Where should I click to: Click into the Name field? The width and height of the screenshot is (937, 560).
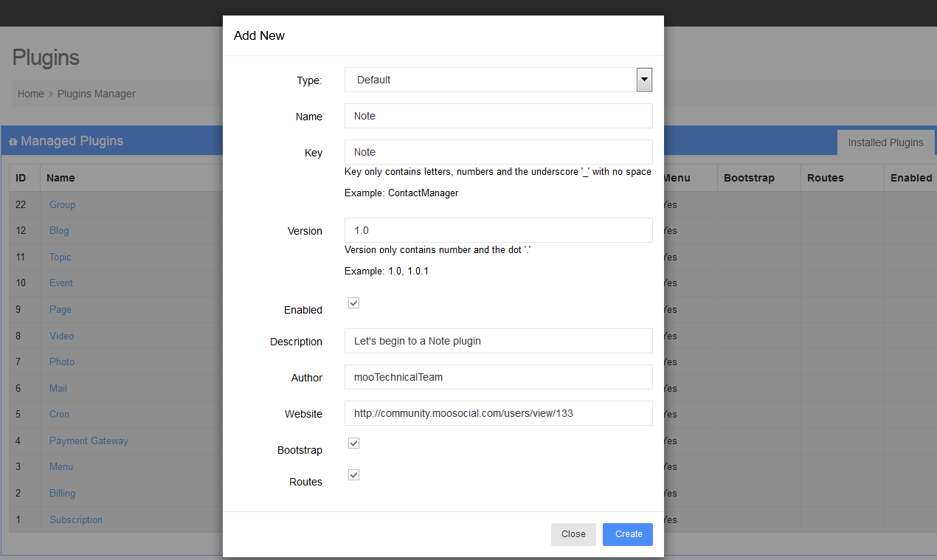tap(498, 116)
